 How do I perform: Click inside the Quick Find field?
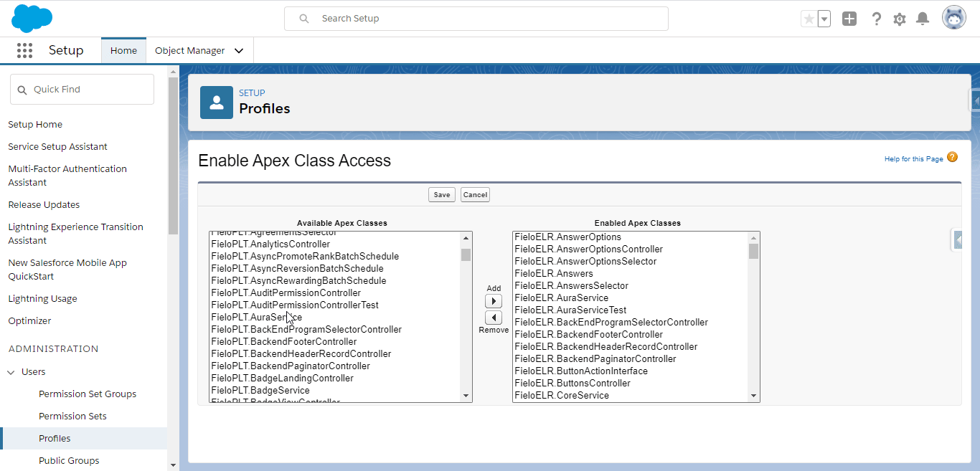tap(82, 90)
